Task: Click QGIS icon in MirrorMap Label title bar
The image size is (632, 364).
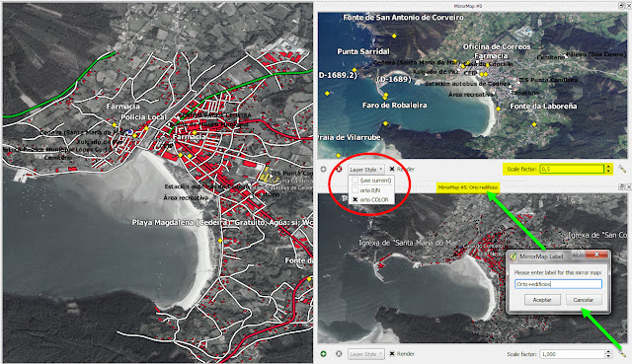Action: coord(513,256)
